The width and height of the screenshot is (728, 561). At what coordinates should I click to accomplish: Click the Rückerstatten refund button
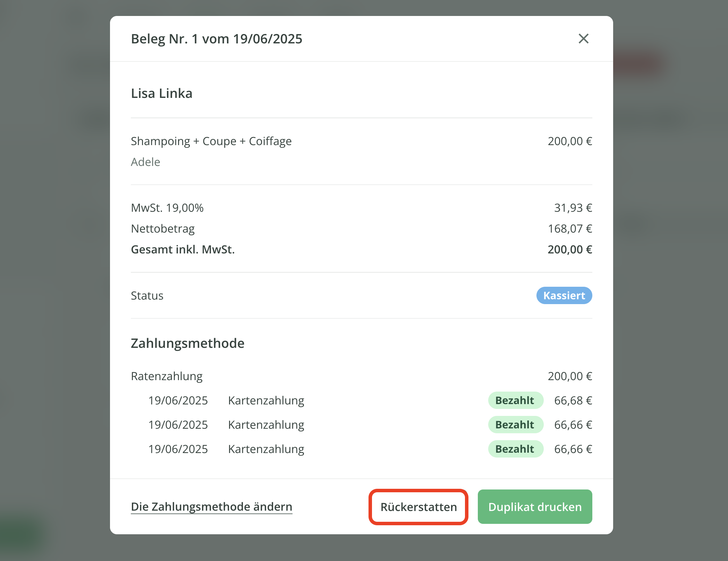coord(418,506)
